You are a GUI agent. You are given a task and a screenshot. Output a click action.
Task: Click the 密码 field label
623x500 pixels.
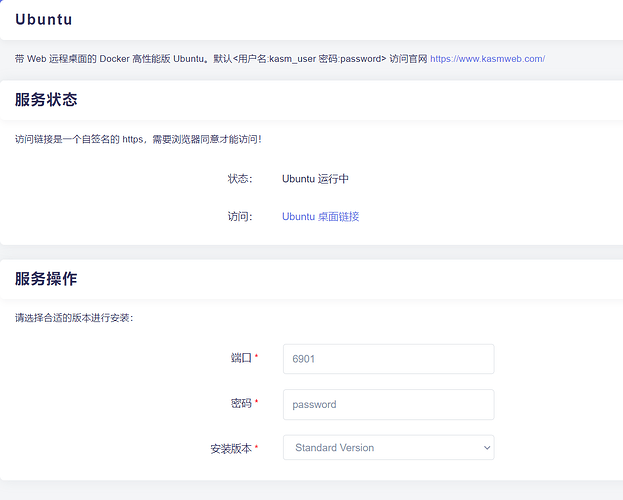tap(240, 403)
